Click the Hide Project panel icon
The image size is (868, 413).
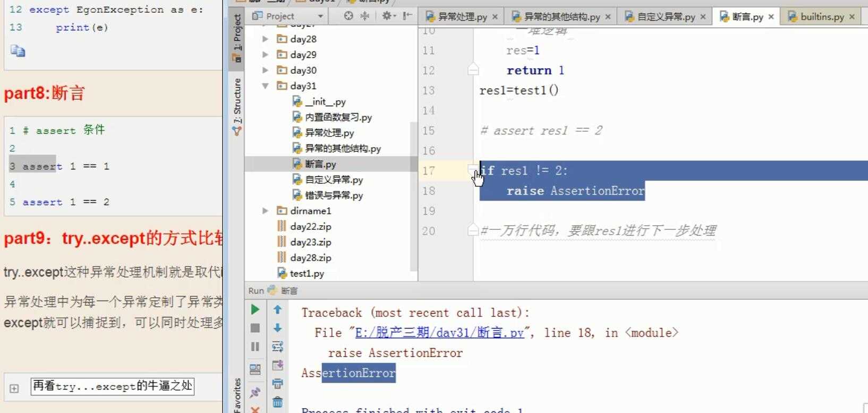click(407, 16)
